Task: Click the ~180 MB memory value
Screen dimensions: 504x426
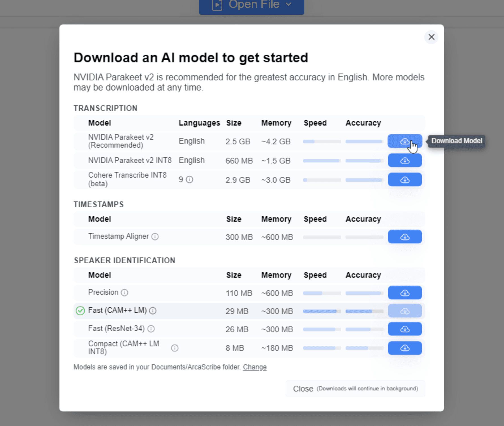Action: [277, 348]
